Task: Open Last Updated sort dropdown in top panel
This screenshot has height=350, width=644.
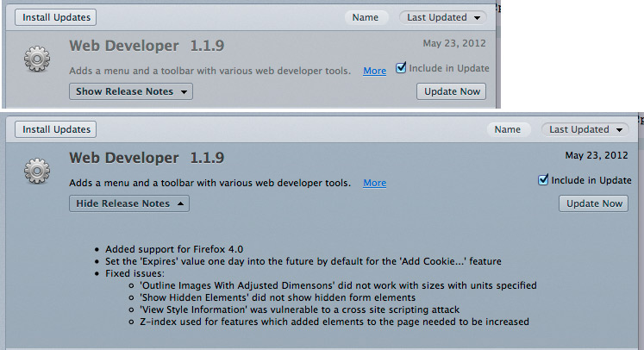Action: [x=443, y=17]
